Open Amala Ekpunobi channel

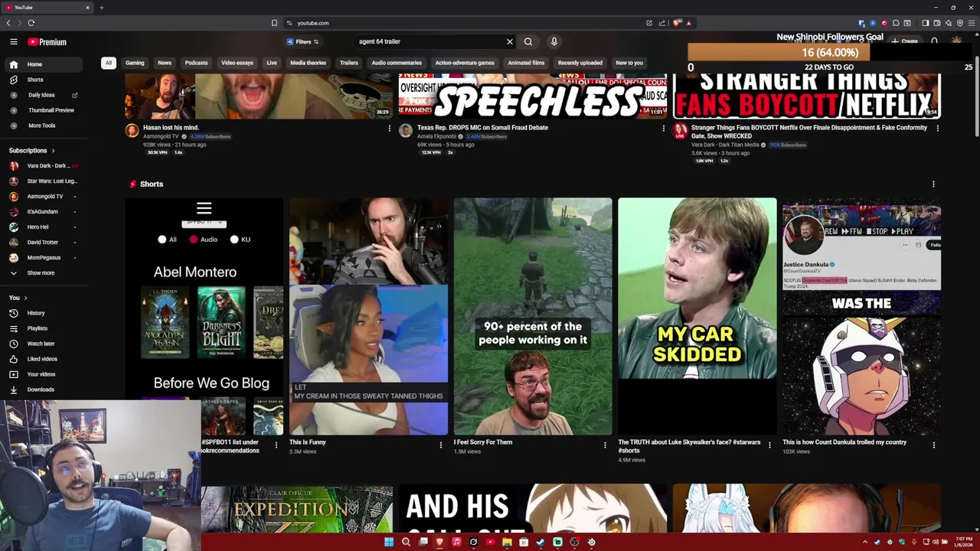point(436,136)
